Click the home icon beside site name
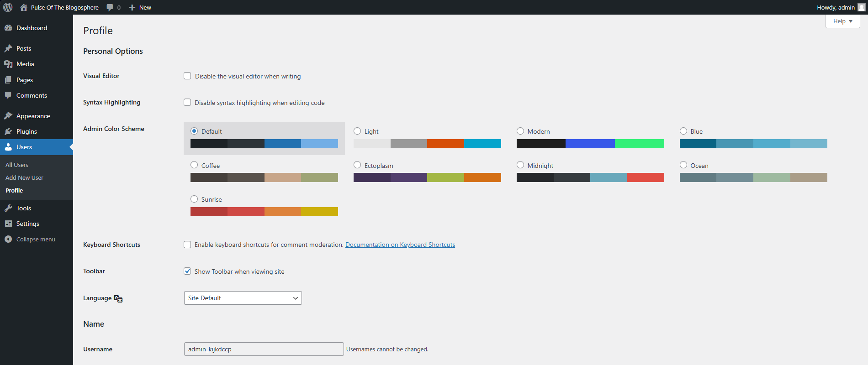Screen dimensions: 868x365 (24, 7)
